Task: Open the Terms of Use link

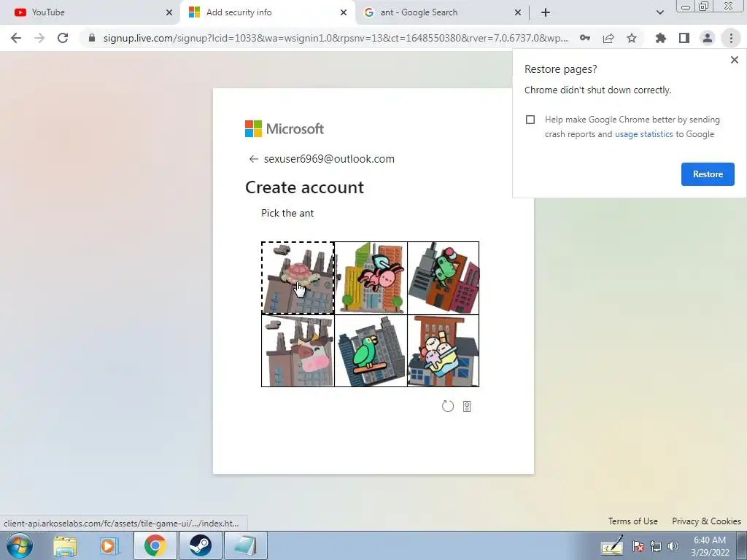Action: pyautogui.click(x=632, y=521)
